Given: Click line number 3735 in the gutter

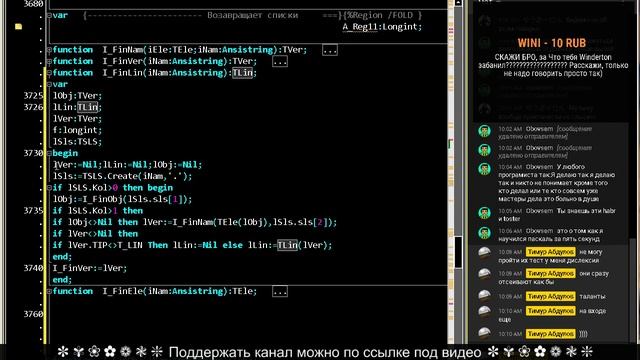Looking at the screenshot, I should point(33,211).
